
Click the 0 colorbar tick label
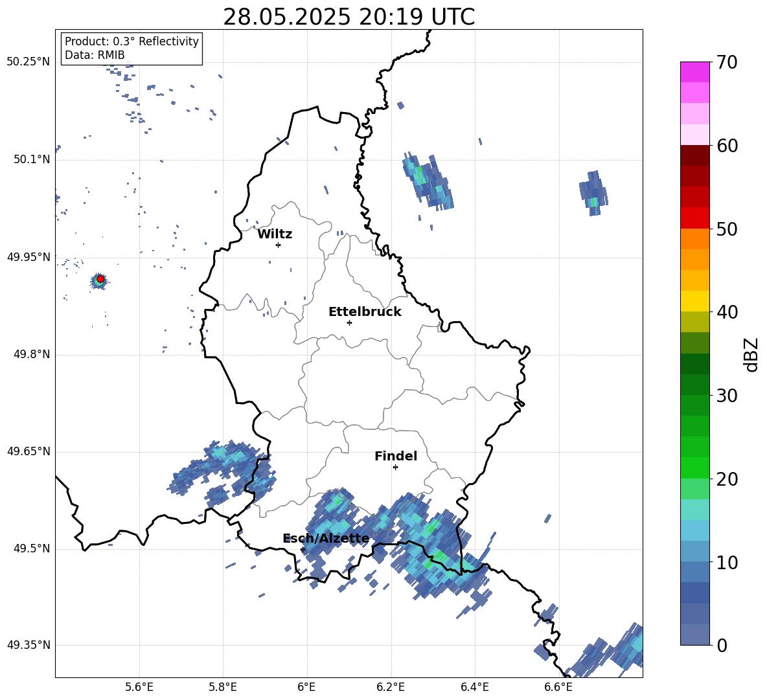coord(722,645)
